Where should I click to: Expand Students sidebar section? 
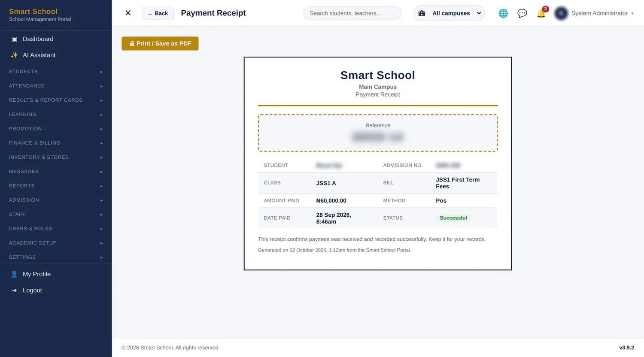coord(56,72)
